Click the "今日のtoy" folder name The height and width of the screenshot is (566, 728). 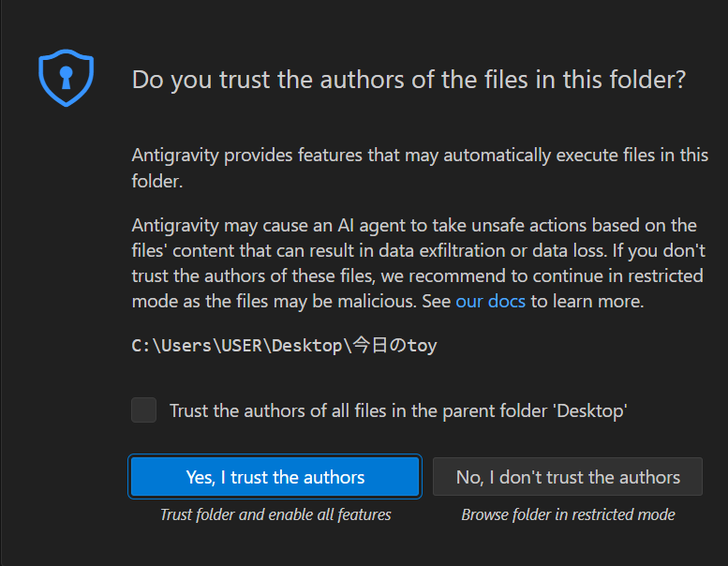tap(394, 346)
